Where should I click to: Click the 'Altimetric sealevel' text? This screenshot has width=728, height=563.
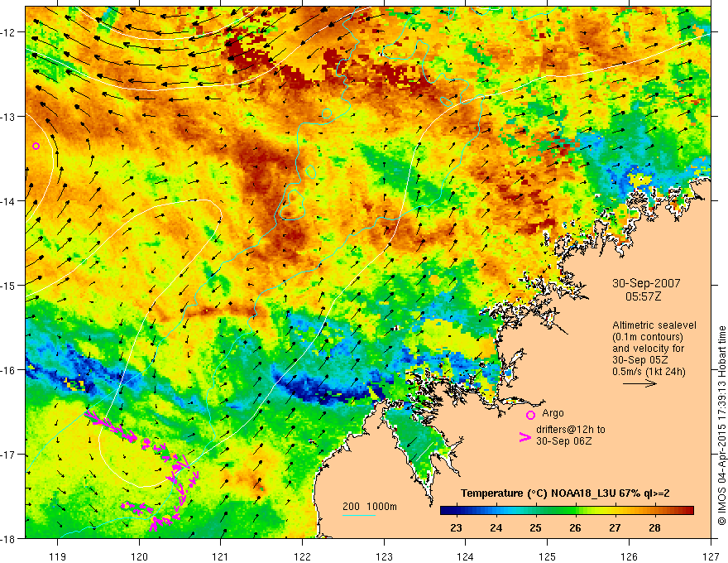tap(654, 325)
